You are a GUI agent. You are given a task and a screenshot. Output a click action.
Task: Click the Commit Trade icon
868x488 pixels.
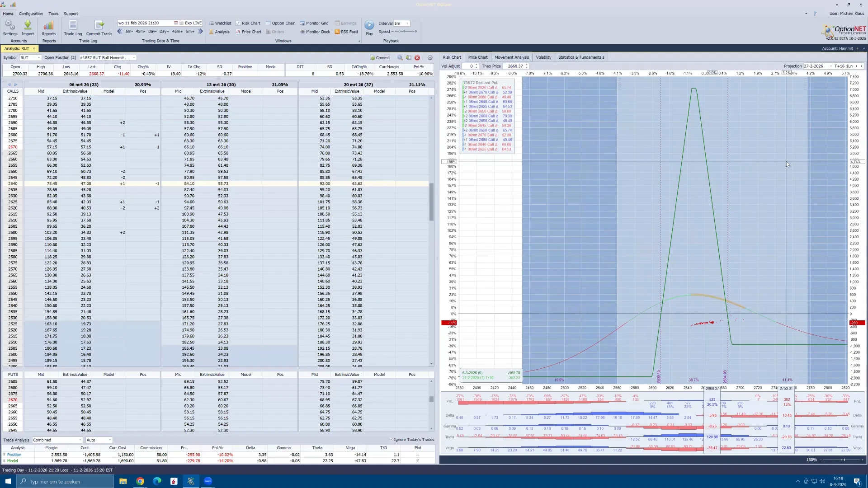(99, 28)
